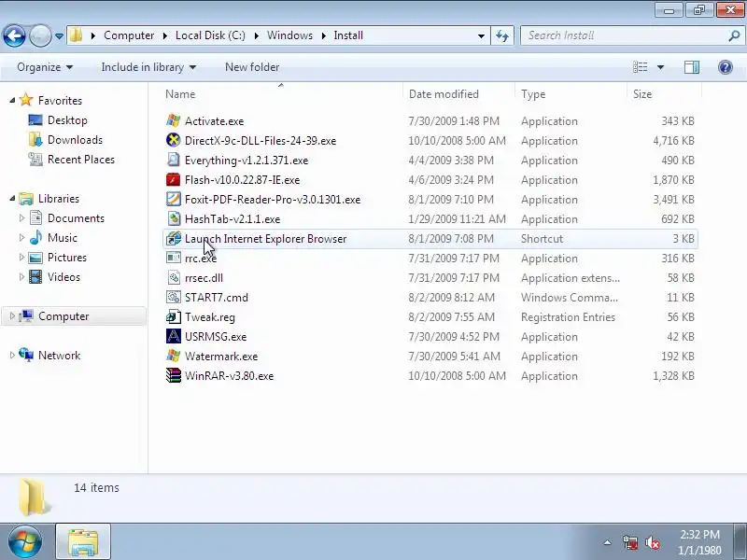Refresh the Install folder view
The width and height of the screenshot is (747, 560).
tap(502, 35)
